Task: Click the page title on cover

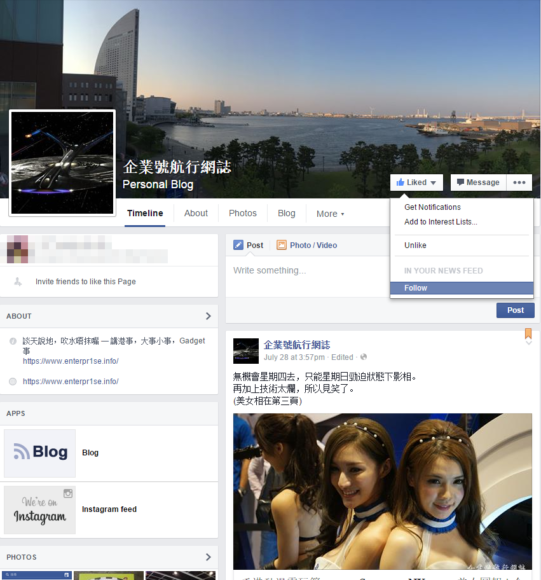Action: (x=177, y=167)
